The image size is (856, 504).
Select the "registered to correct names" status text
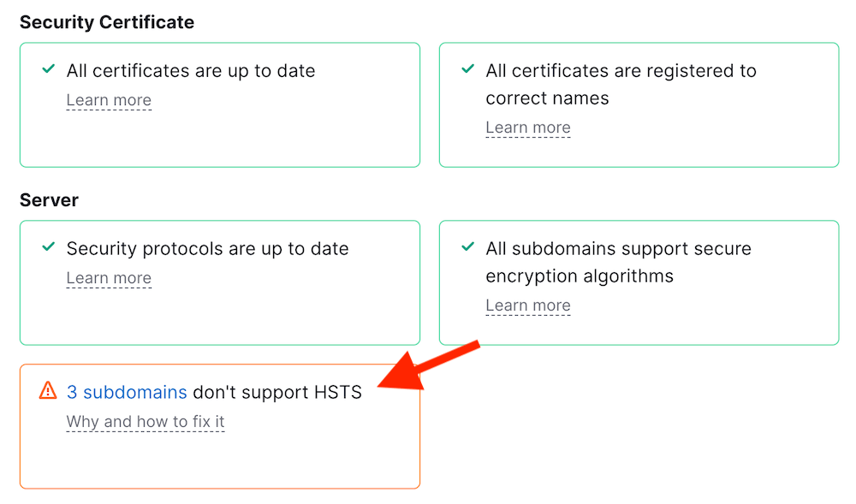coord(621,84)
